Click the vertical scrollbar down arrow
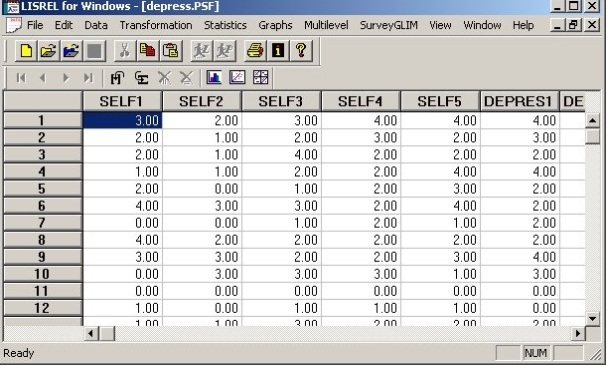Viewport: 609px width, 366px height. pyautogui.click(x=592, y=319)
